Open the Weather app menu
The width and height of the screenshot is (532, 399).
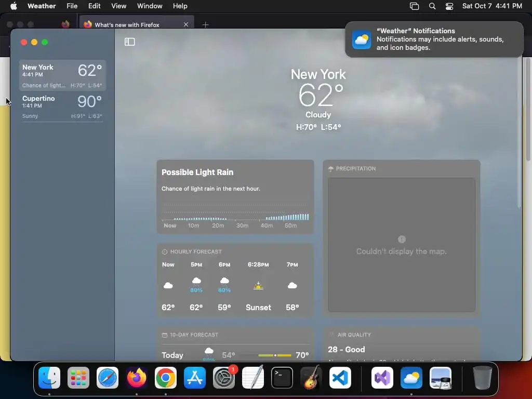click(x=42, y=6)
